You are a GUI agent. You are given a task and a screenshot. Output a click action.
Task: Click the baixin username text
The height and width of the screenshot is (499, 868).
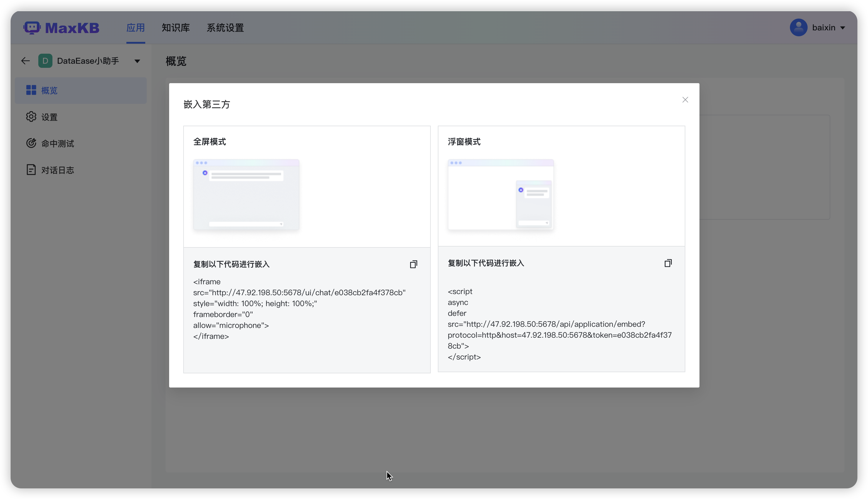(x=824, y=28)
